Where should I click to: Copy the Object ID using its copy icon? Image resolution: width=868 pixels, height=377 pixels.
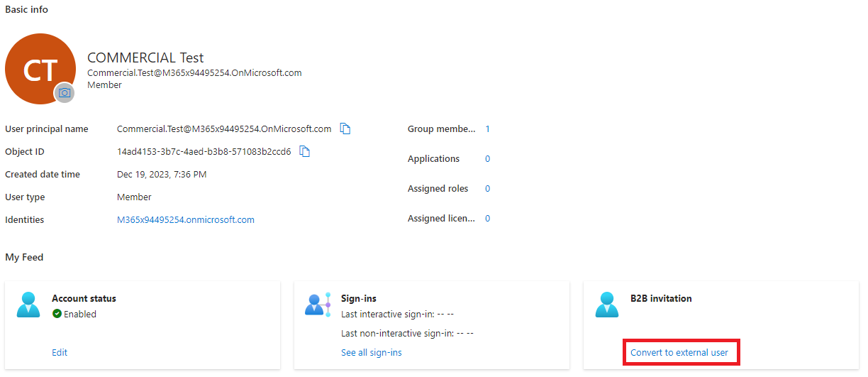(305, 151)
